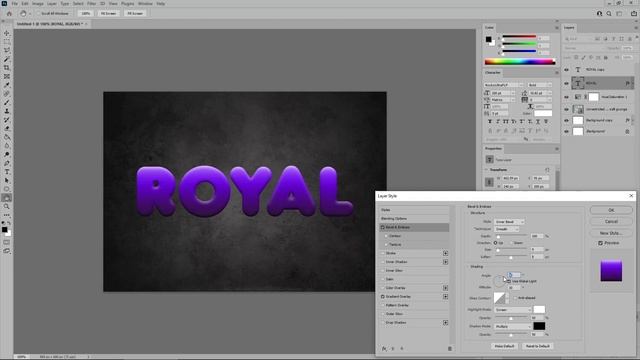Open the font family dropdown in Character panel
Viewport: 640px width, 360px height.
[x=504, y=85]
